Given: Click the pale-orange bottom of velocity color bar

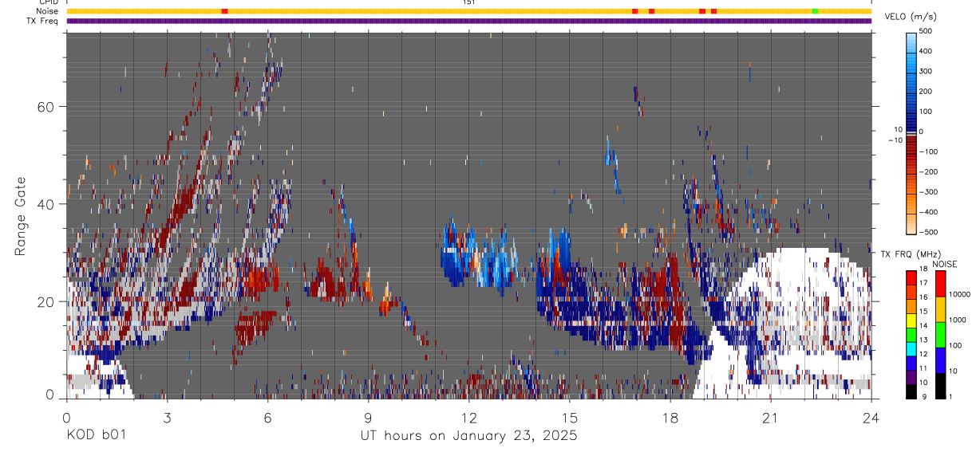Looking at the screenshot, I should point(912,225).
